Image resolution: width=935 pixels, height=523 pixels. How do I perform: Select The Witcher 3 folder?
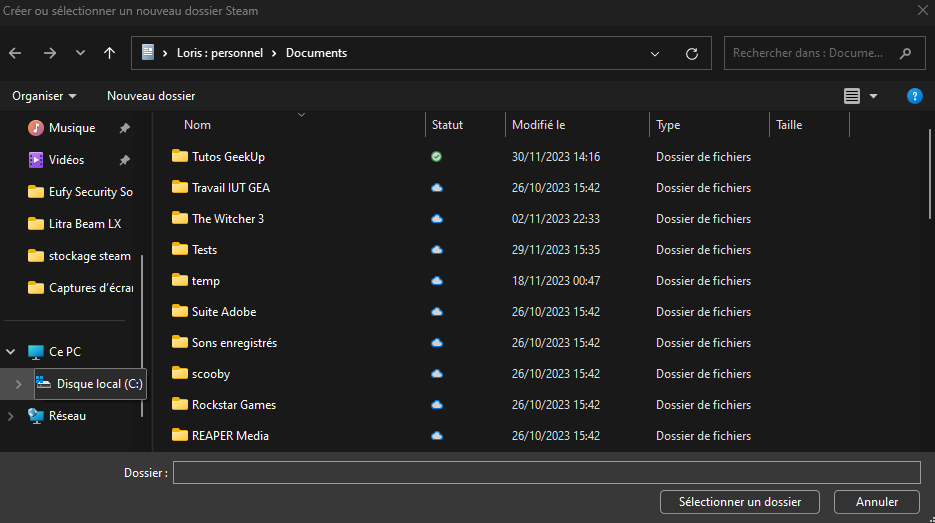point(228,219)
